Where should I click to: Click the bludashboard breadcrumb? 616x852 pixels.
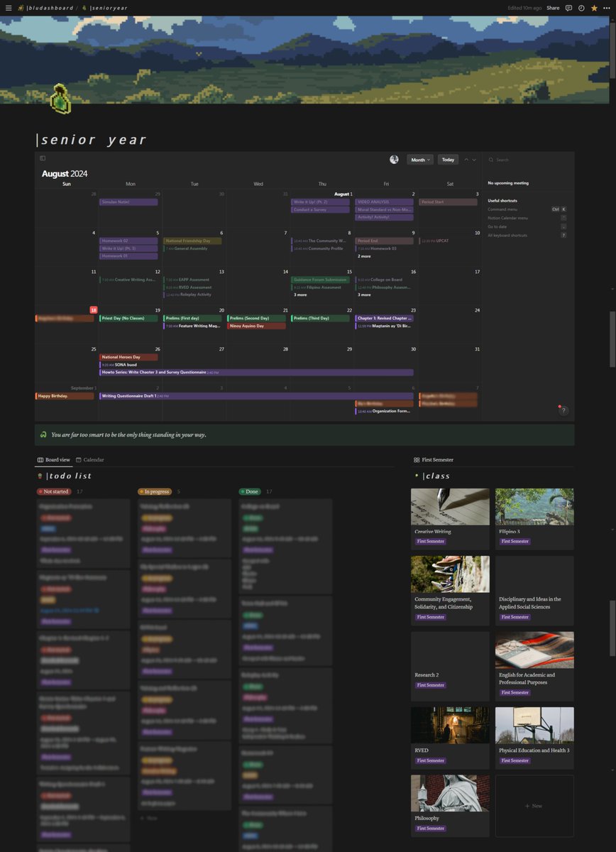point(45,8)
